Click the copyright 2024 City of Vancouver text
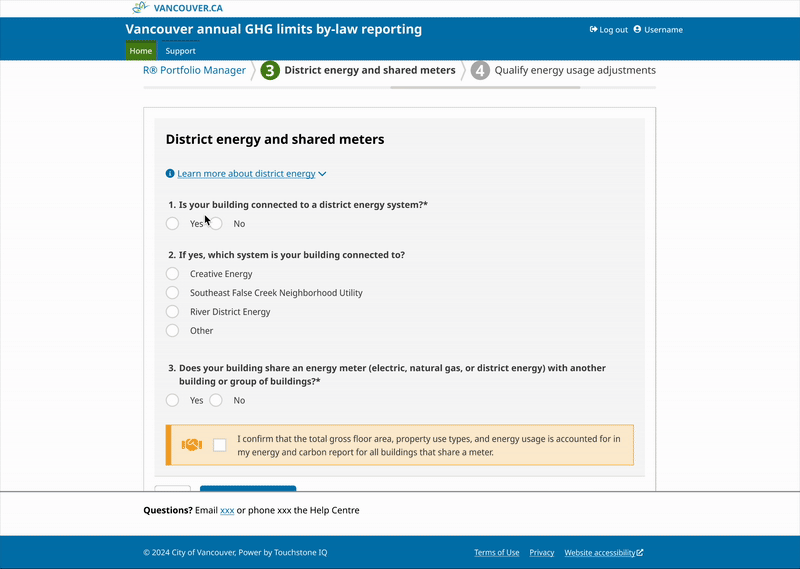Viewport: 800px width, 569px height. coord(235,553)
